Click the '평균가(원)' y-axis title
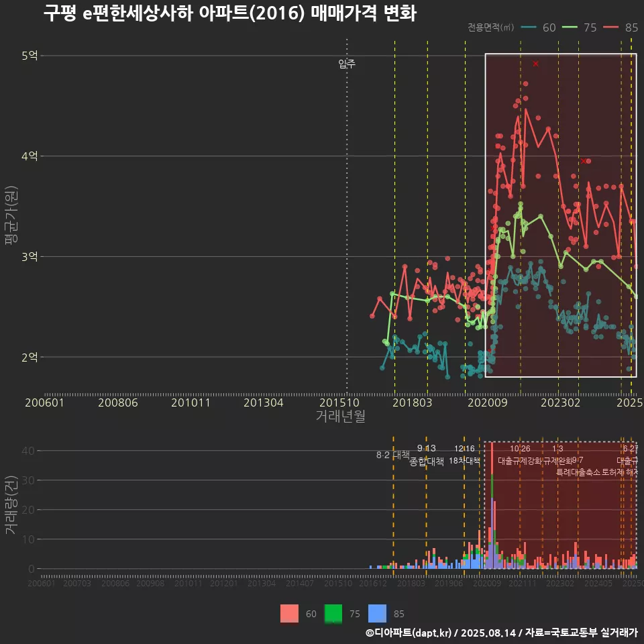This screenshot has width=644, height=644. point(11,215)
